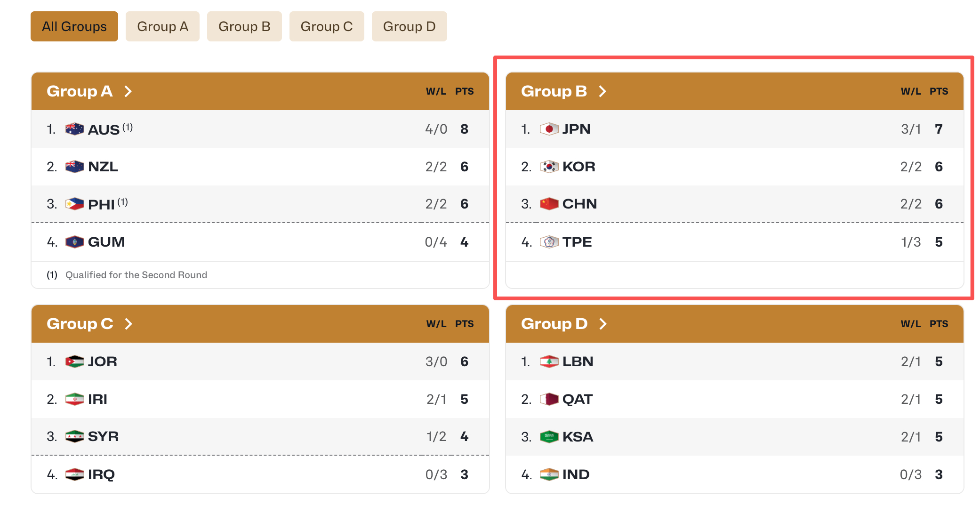Image resolution: width=980 pixels, height=514 pixels.
Task: Click the Korea flag in Group B
Action: (x=549, y=167)
